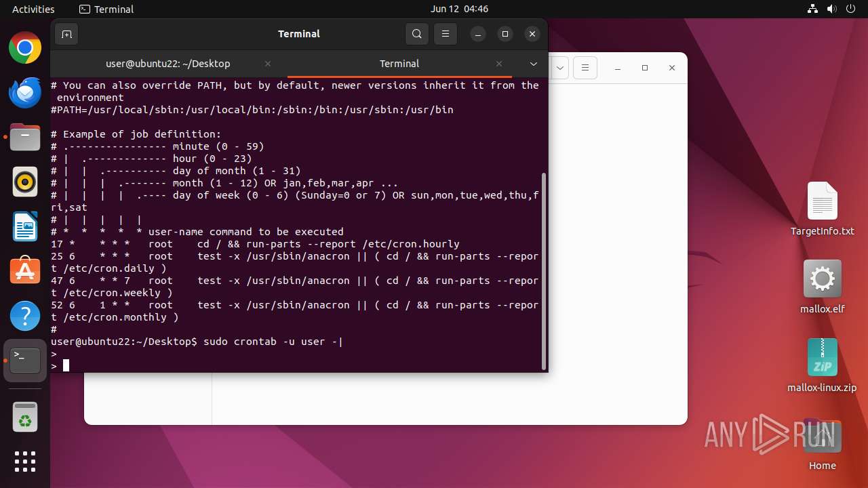
Task: Click '# Example of job definition:' text
Action: click(136, 134)
